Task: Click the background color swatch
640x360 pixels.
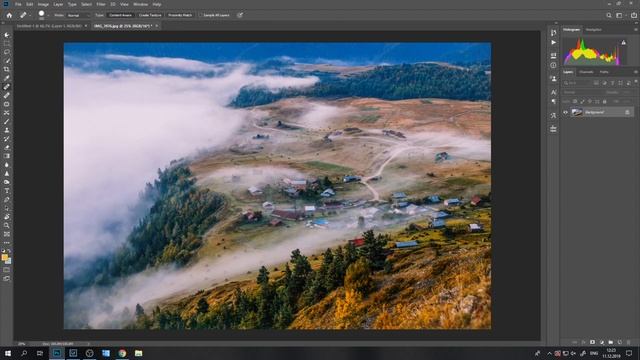Action: tap(9, 262)
